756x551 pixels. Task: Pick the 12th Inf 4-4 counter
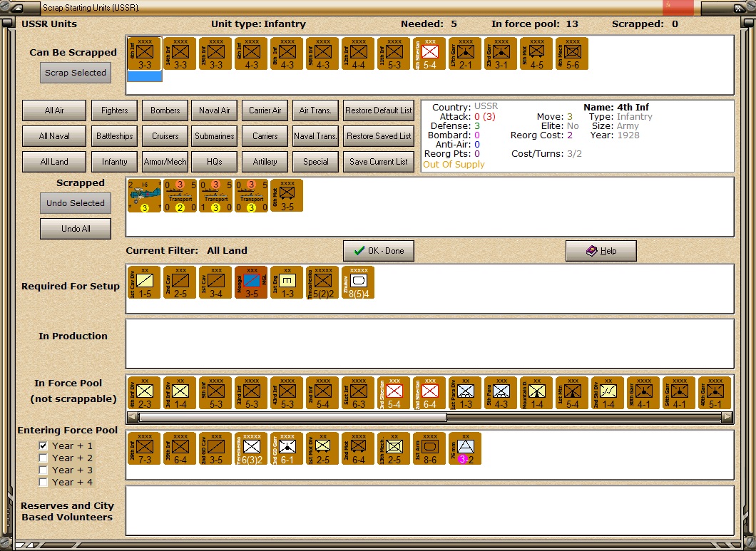[x=359, y=53]
